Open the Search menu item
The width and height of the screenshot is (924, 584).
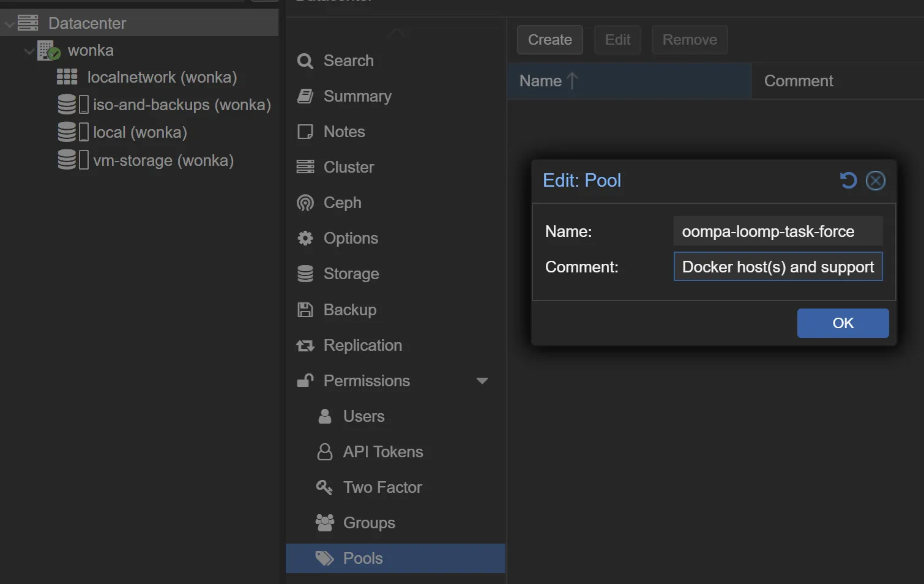(x=395, y=61)
